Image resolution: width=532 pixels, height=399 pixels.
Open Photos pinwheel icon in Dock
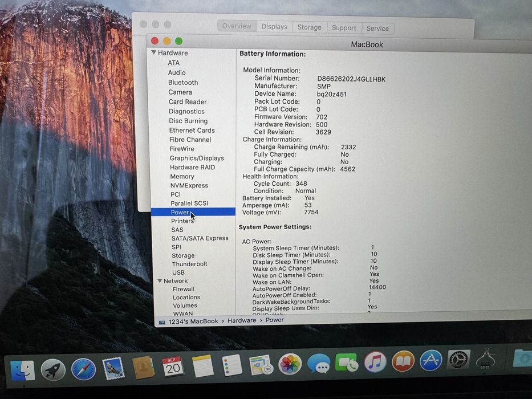(290, 364)
